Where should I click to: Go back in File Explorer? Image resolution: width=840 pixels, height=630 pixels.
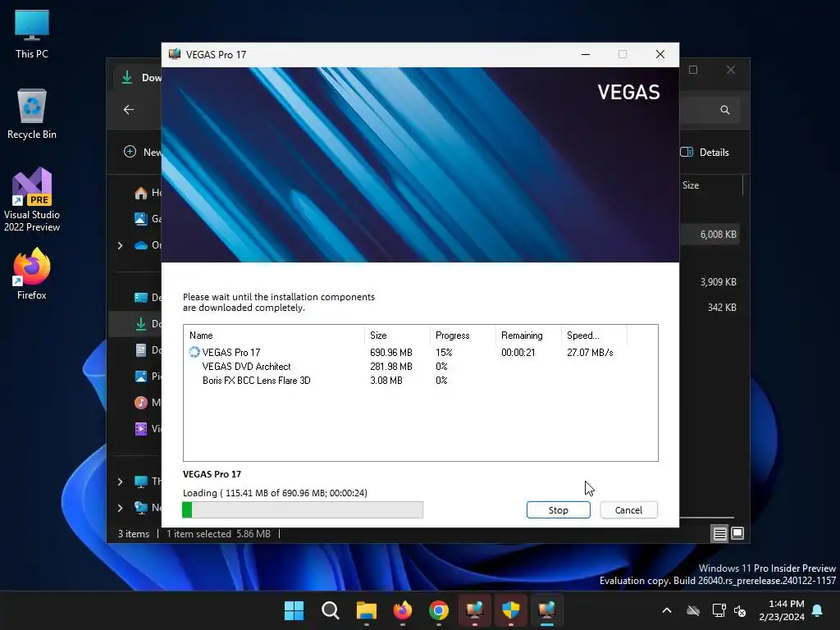129,109
